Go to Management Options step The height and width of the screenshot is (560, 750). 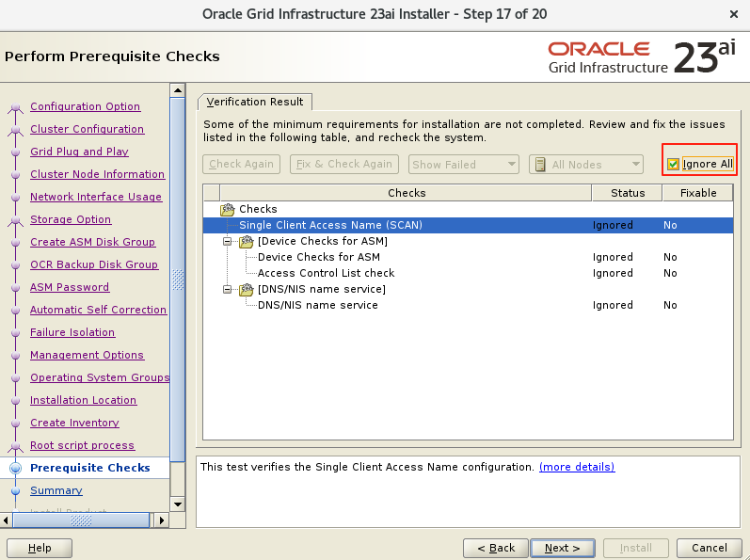coord(88,355)
